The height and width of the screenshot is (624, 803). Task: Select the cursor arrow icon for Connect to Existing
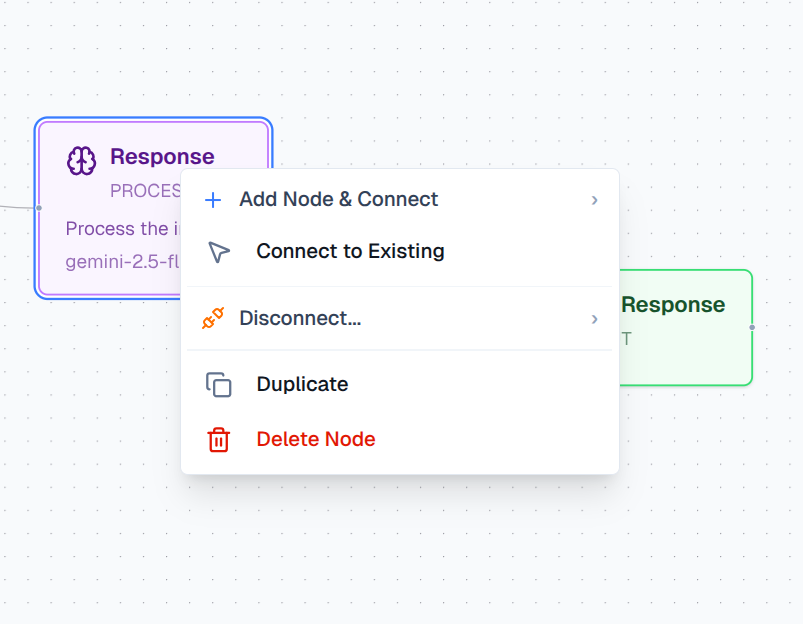(x=218, y=252)
